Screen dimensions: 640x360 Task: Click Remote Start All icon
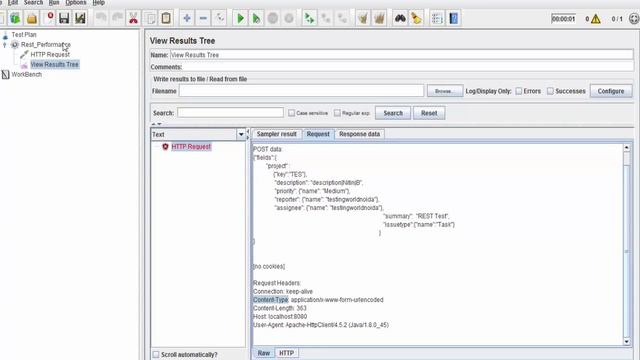pyautogui.click(x=309, y=18)
